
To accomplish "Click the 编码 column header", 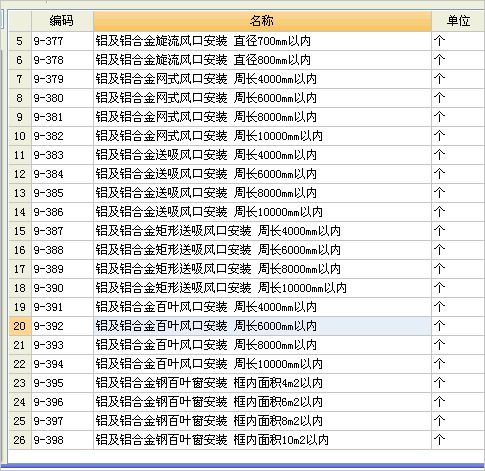I will [62, 21].
